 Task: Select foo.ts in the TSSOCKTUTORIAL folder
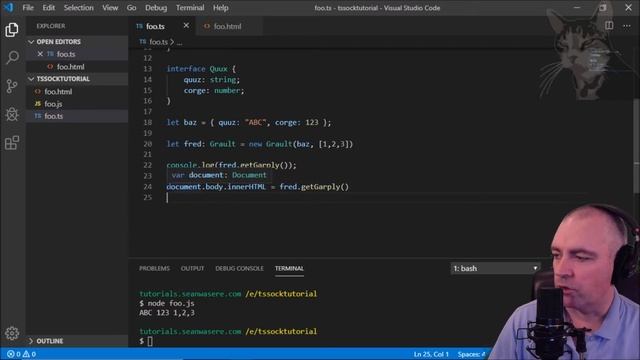(77, 116)
